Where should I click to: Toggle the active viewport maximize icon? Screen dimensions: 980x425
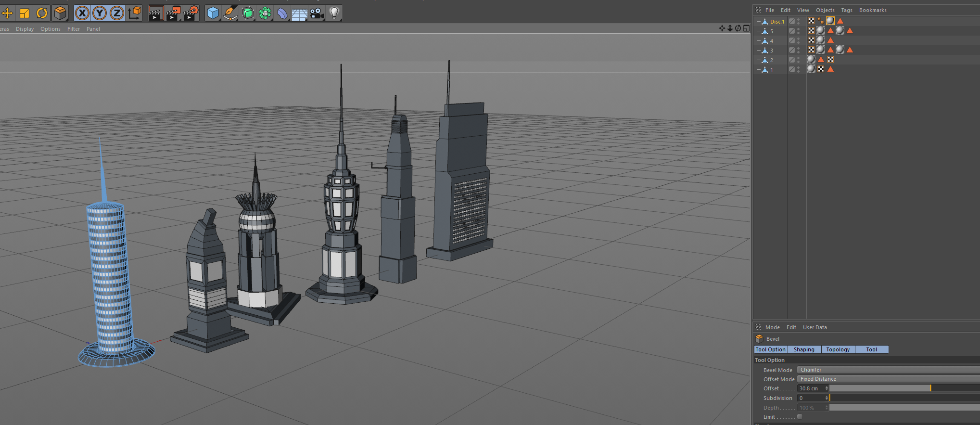(x=746, y=28)
